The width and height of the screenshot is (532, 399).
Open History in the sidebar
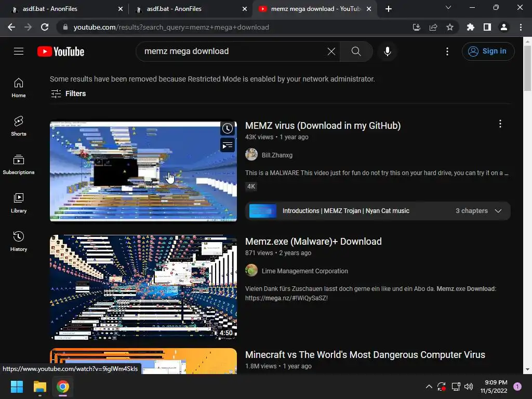(19, 241)
